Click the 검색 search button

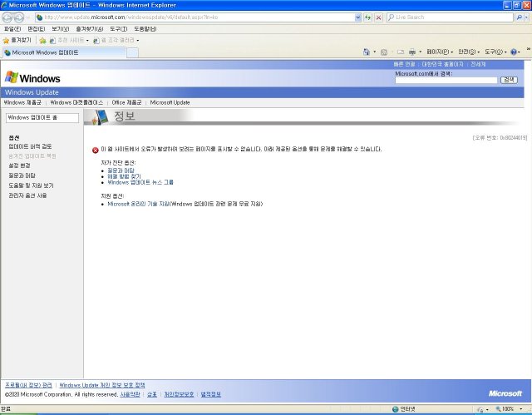coord(509,80)
